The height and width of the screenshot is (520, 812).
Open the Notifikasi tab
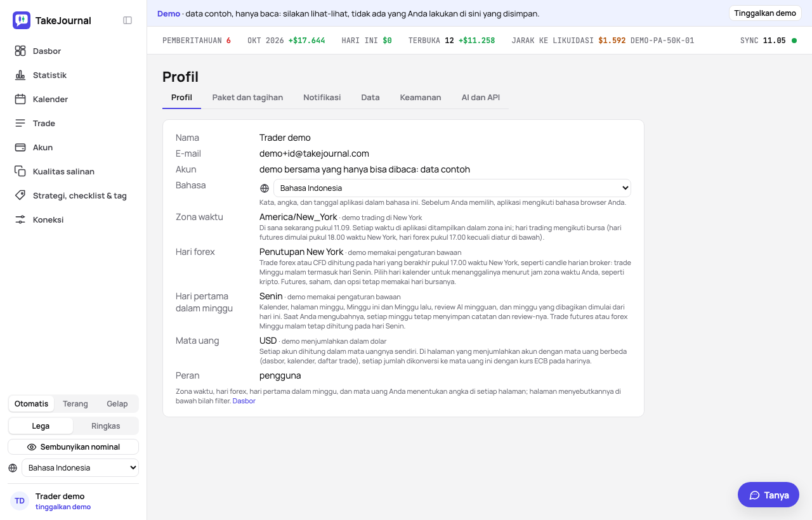click(x=322, y=98)
